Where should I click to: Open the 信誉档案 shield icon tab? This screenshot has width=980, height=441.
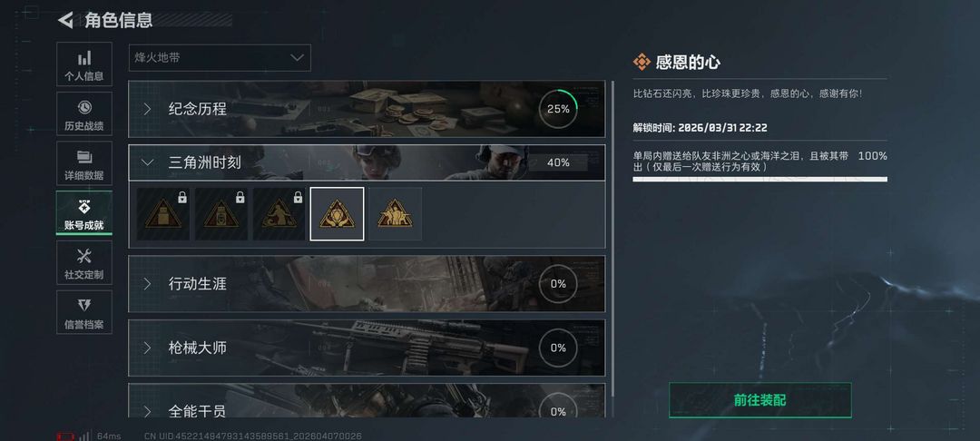pos(84,312)
